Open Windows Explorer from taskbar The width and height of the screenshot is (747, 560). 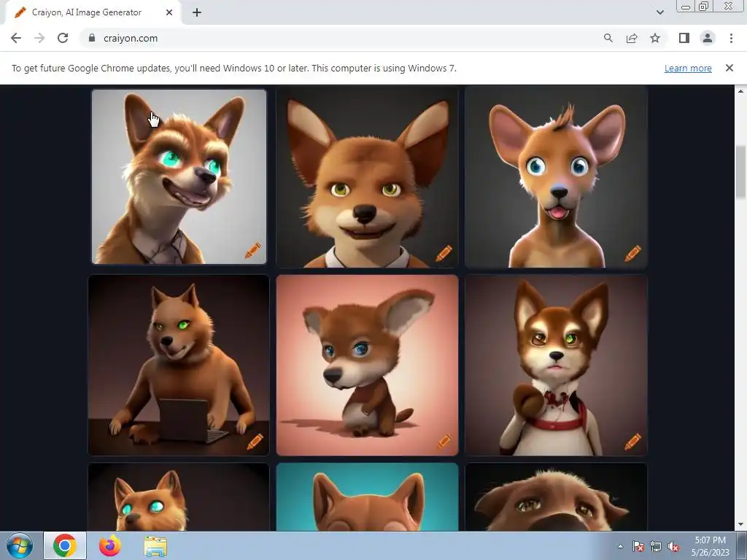pyautogui.click(x=155, y=545)
